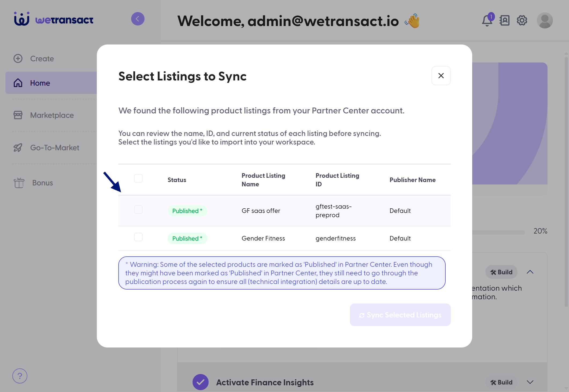Click the Product Listing Name column header
Viewport: 569px width, 392px height.
[263, 180]
